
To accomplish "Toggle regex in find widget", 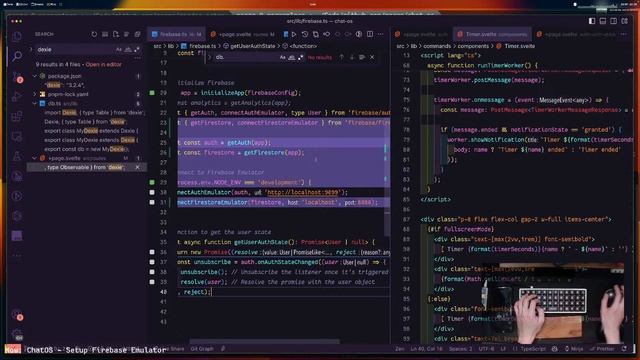I will [300, 58].
